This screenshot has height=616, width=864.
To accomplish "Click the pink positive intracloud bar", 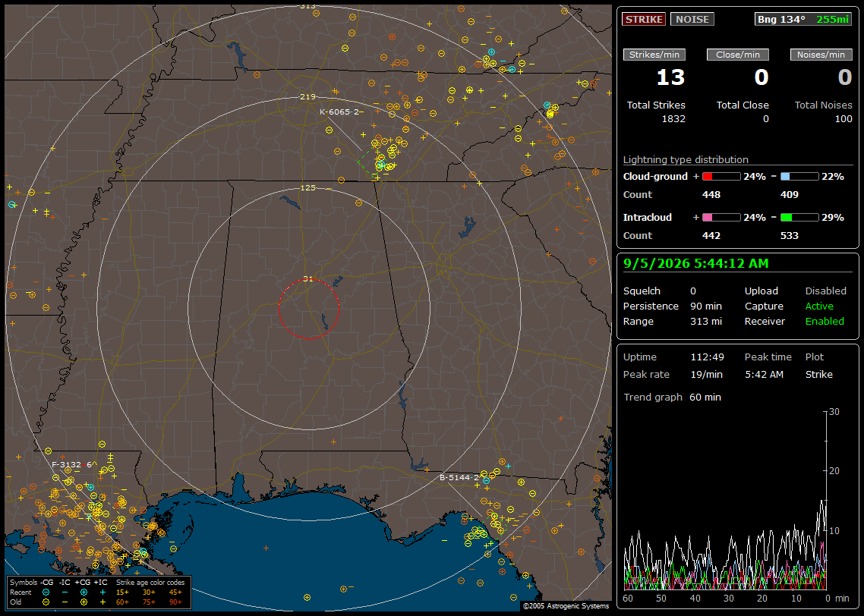I will [x=721, y=218].
